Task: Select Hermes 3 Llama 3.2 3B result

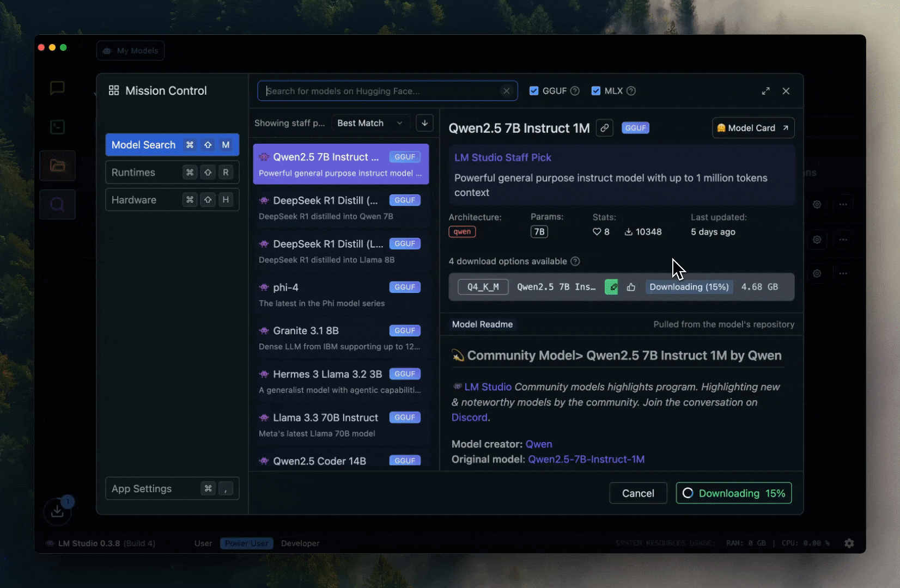Action: 341,382
